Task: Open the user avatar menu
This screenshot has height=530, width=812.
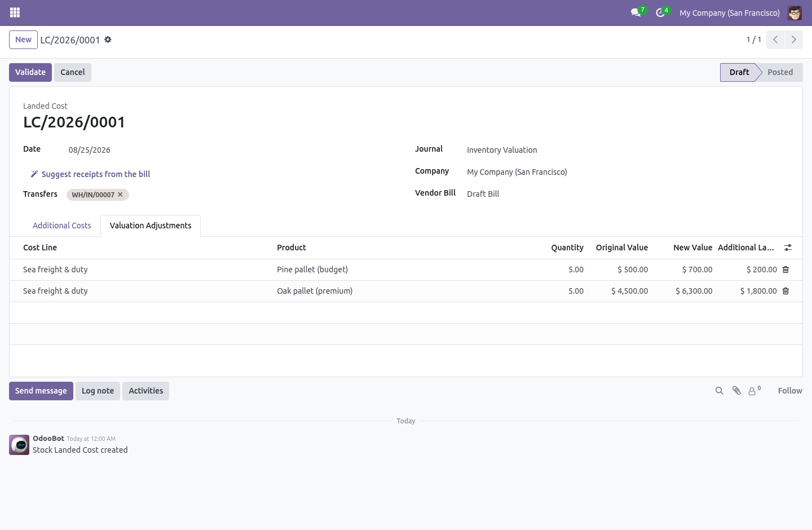Action: tap(795, 12)
